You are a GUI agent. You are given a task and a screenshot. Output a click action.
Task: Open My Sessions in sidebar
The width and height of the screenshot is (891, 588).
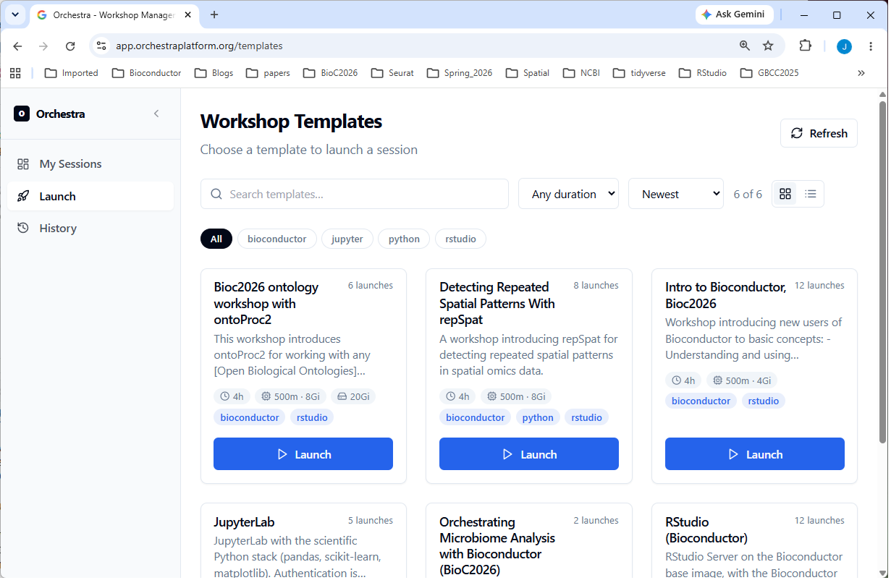pos(90,164)
